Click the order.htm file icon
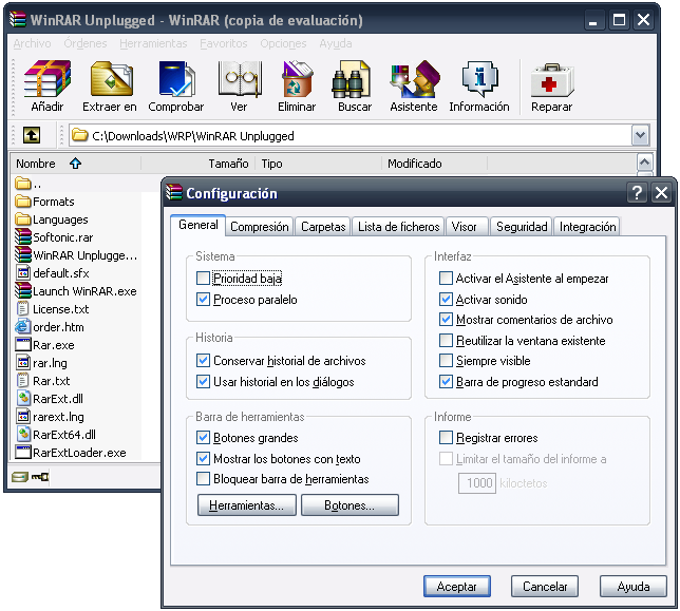This screenshot has width=680, height=611. [23, 327]
